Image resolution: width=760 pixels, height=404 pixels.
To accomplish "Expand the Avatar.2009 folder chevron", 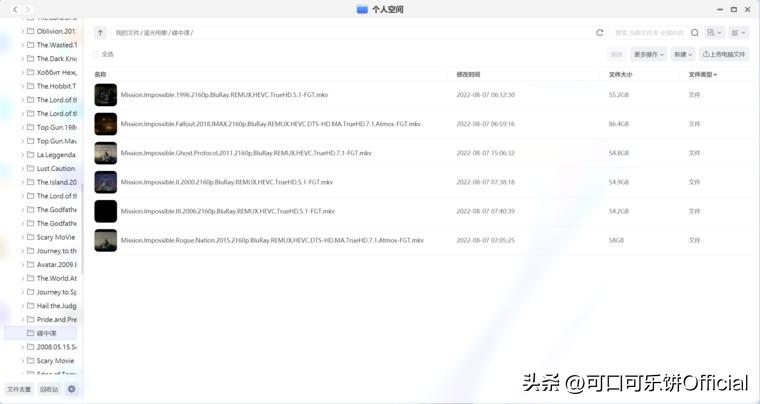I will [22, 264].
